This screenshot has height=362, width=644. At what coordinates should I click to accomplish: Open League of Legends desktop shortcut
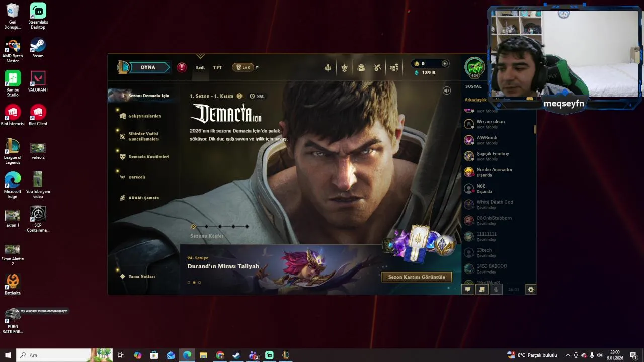point(13,151)
